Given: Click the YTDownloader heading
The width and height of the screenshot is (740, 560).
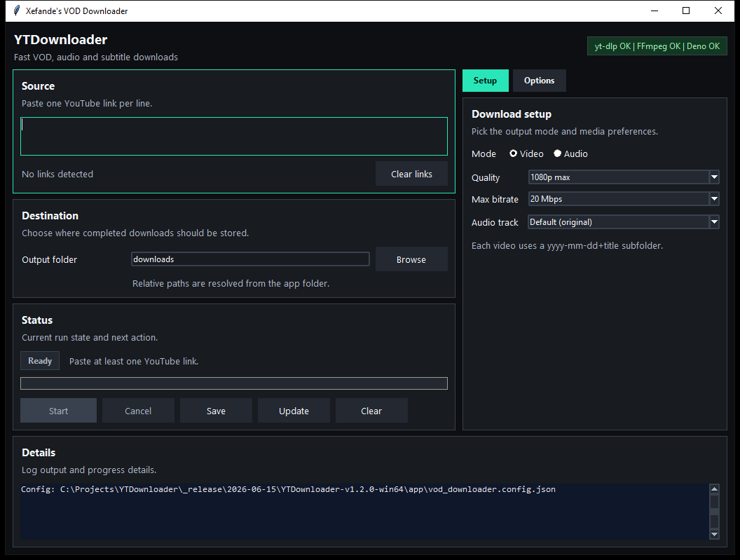Looking at the screenshot, I should point(60,39).
